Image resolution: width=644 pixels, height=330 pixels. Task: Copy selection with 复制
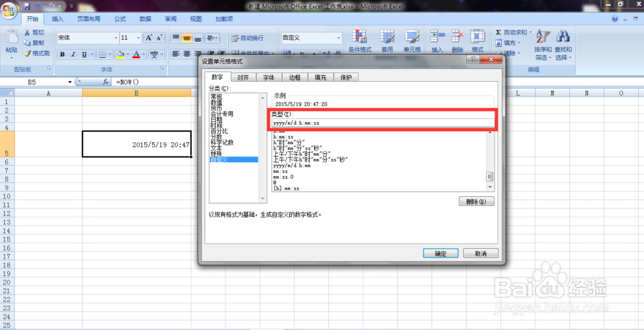pos(33,42)
